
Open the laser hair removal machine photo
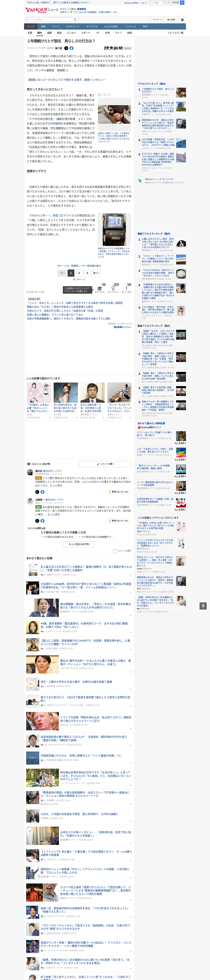tap(114, 230)
